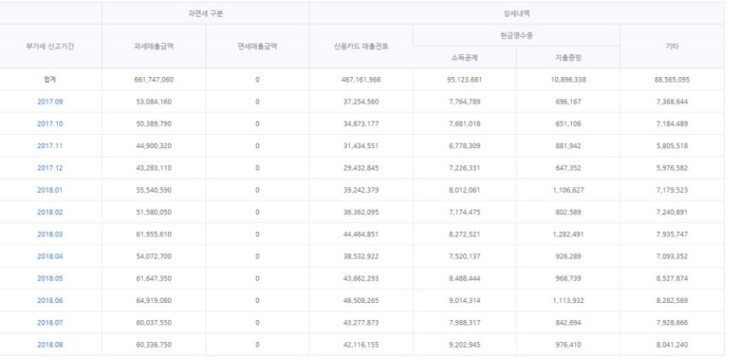Select cell value 60,037,550

pos(154,323)
